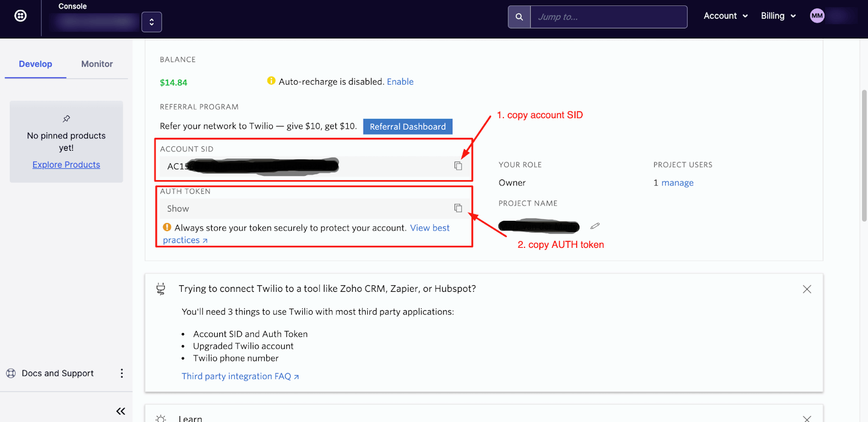868x422 pixels.
Task: Open Docs and Support three-dot menu
Action: coord(122,373)
